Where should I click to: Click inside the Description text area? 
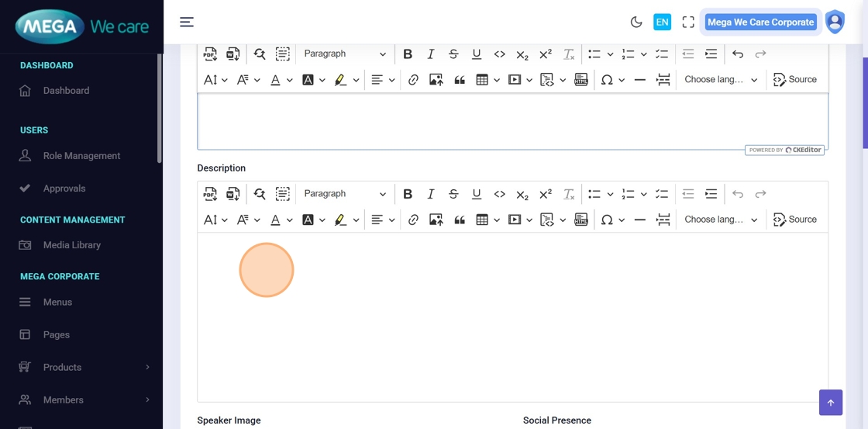(x=511, y=317)
